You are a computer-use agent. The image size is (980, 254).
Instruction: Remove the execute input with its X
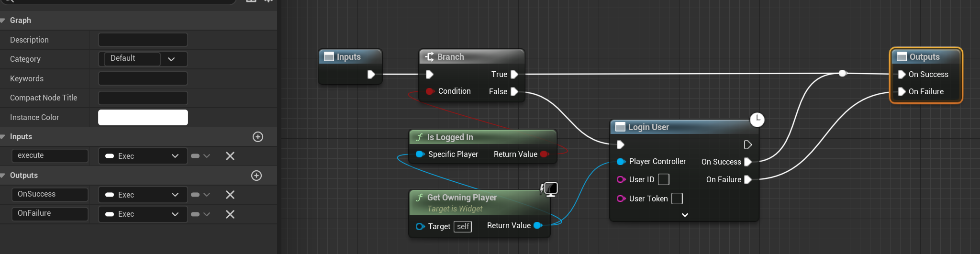tap(230, 156)
